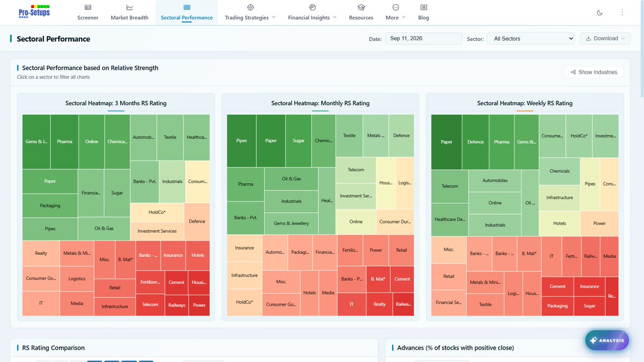
Task: Open the vertical three-dot options menu
Action: 622,13
